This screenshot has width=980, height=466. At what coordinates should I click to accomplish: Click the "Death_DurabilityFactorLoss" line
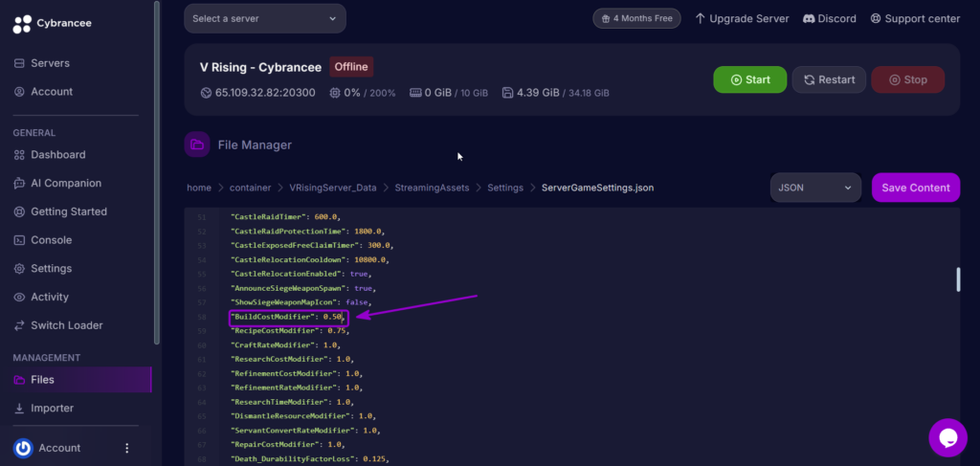[309, 459]
